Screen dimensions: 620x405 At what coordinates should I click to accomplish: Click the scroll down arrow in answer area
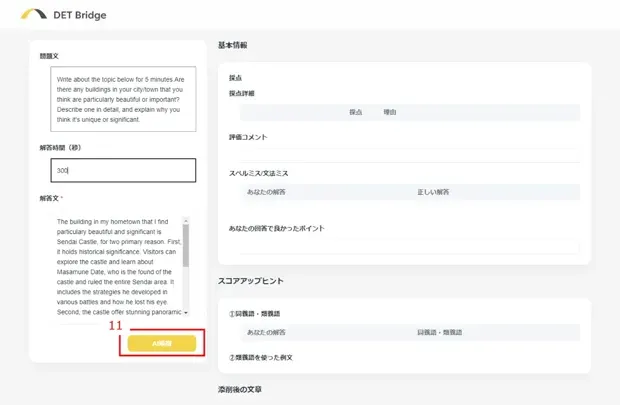tap(186, 313)
